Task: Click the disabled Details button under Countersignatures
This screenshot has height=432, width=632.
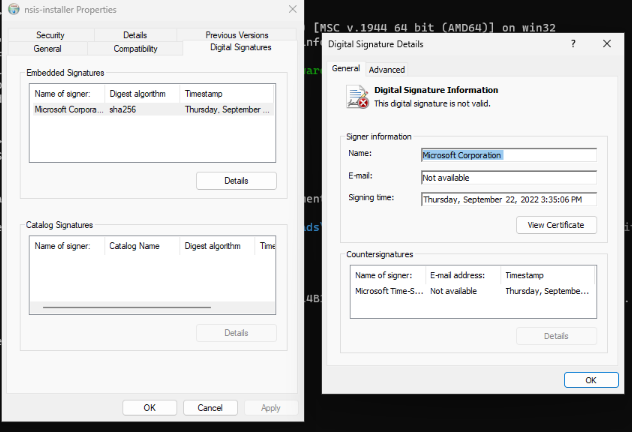Action: 556,336
